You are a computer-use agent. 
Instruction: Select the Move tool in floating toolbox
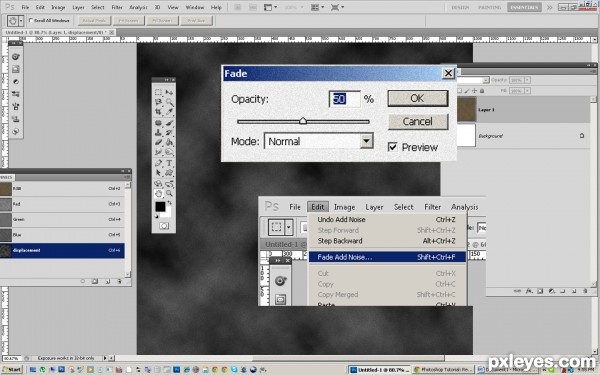[169, 92]
